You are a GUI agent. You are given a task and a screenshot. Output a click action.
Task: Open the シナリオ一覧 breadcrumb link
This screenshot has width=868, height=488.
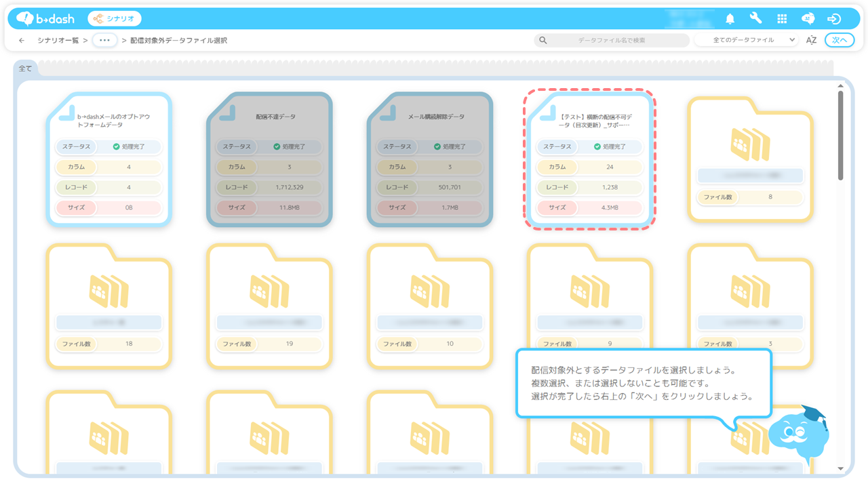pos(59,40)
